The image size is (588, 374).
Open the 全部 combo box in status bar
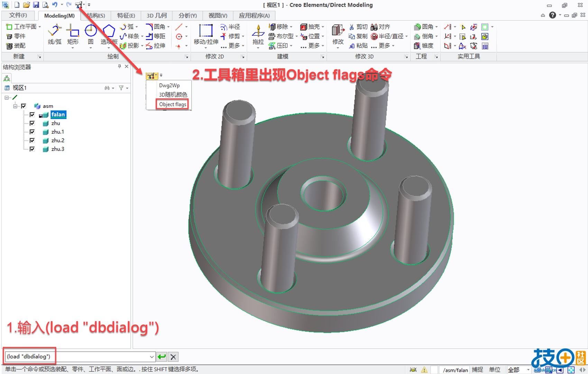519,370
